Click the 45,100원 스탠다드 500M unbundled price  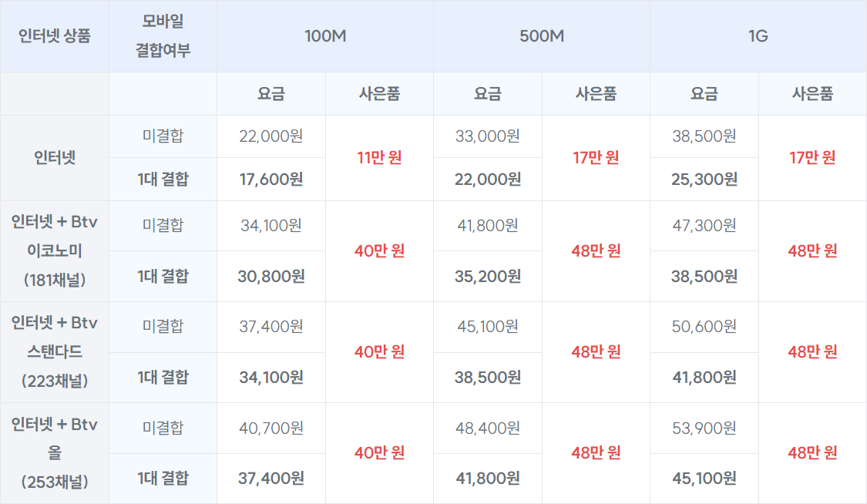487,327
